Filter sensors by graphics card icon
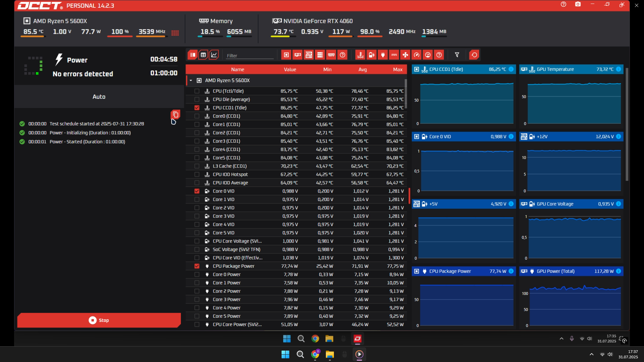The width and height of the screenshot is (644, 362). pyautogui.click(x=298, y=55)
